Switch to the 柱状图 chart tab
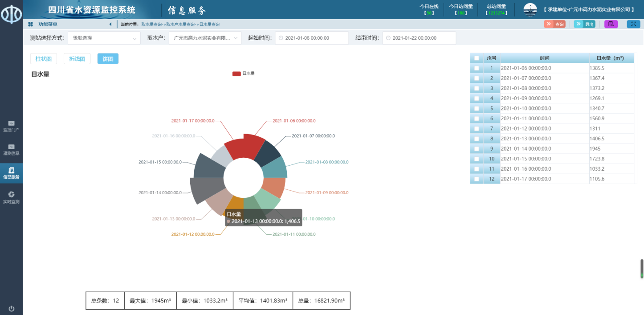Screen dimensions: 644x315 pos(44,59)
